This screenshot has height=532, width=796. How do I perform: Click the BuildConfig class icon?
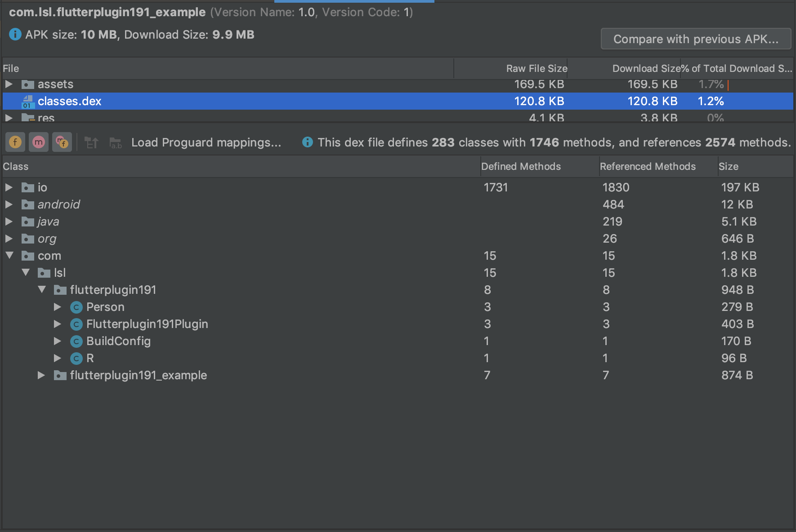pos(76,341)
